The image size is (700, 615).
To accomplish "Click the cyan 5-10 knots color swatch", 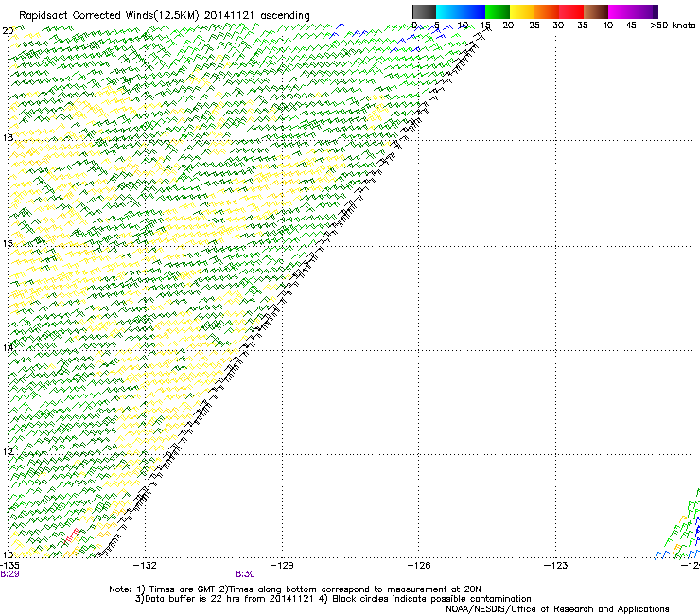I will point(448,11).
